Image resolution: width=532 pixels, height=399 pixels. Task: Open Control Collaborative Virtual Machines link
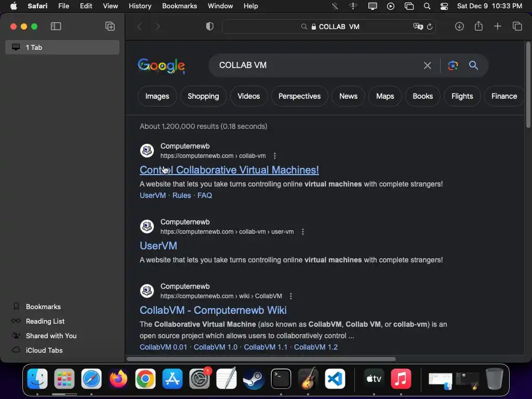coord(229,170)
